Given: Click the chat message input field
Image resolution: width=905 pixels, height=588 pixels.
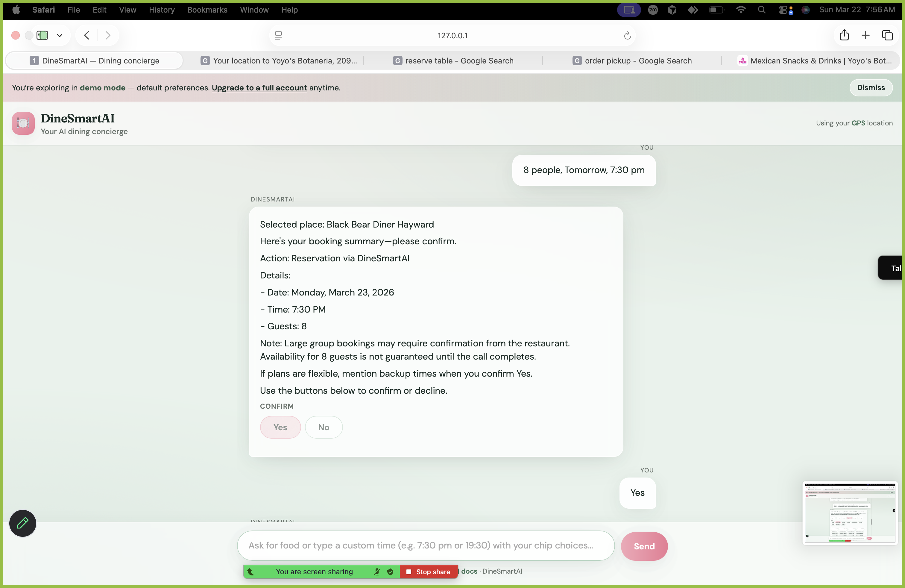Looking at the screenshot, I should click(425, 545).
